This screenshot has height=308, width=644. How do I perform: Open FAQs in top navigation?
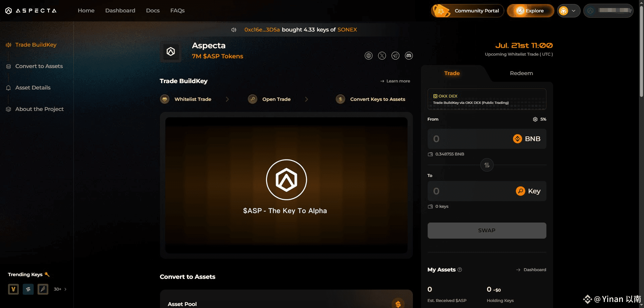177,11
